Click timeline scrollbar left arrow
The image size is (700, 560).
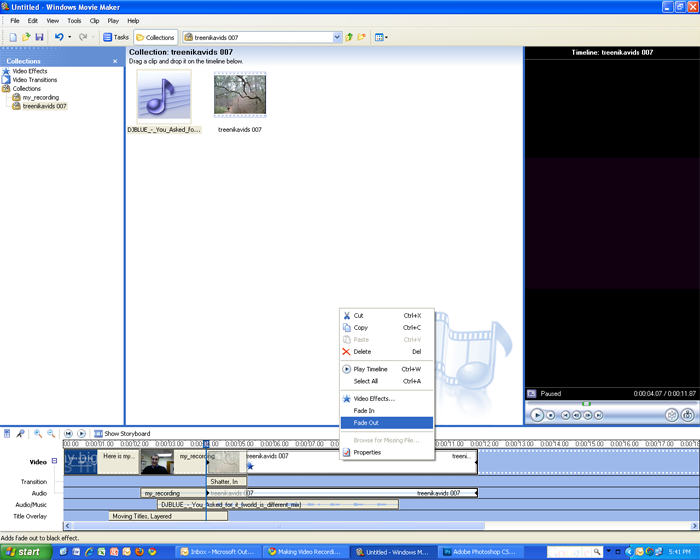[67, 526]
